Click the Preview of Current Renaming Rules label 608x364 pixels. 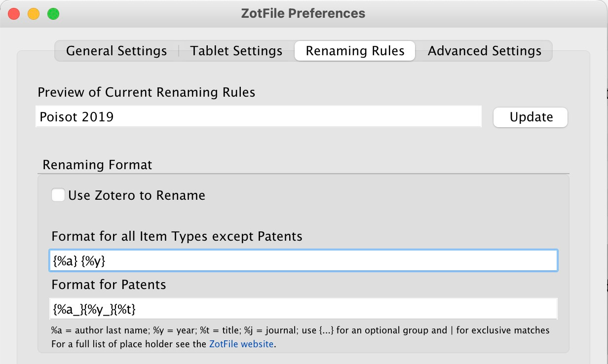click(147, 92)
